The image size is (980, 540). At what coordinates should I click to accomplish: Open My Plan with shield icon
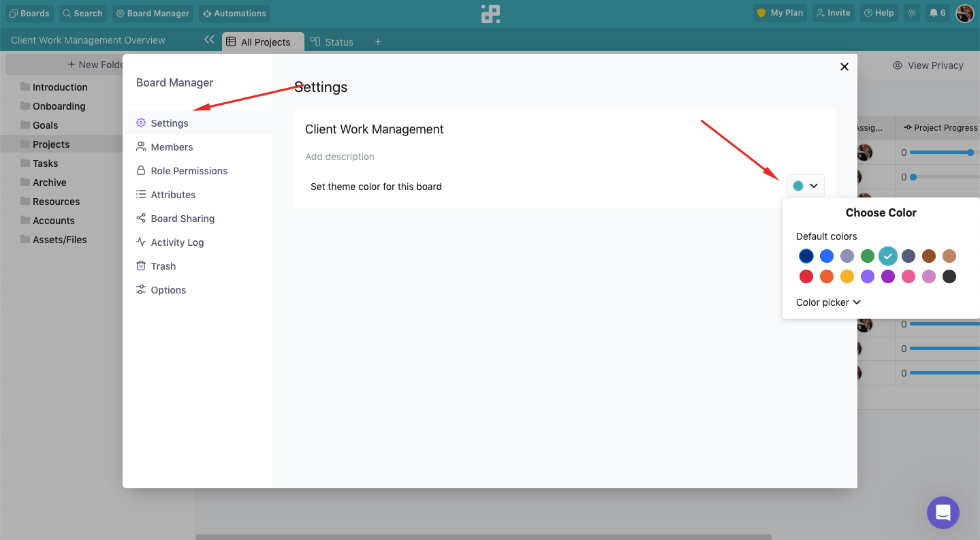[x=780, y=13]
